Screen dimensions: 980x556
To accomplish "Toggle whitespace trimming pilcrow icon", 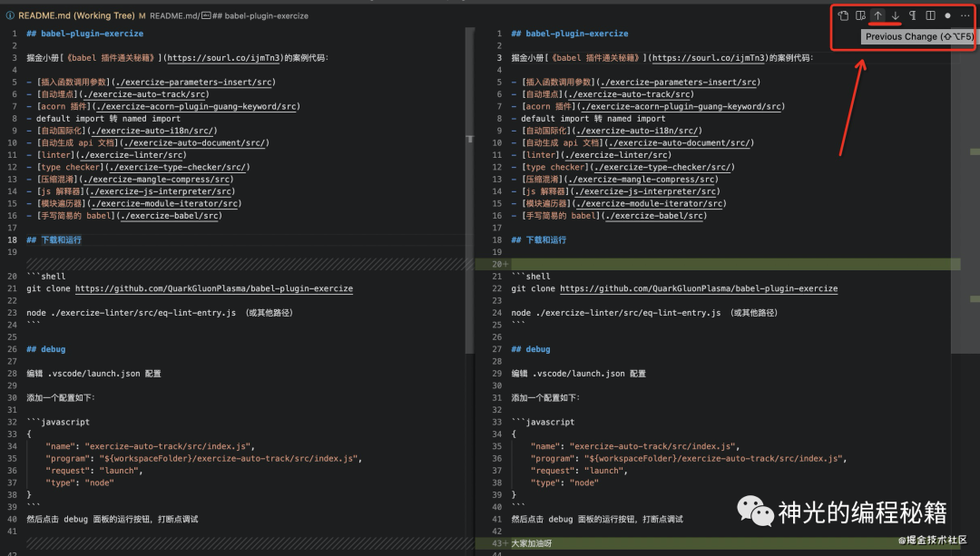I will coord(913,15).
